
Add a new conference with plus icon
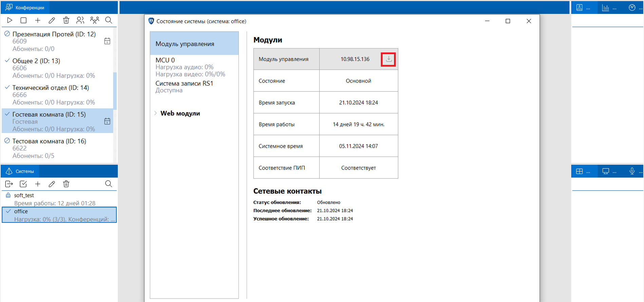pos(38,20)
